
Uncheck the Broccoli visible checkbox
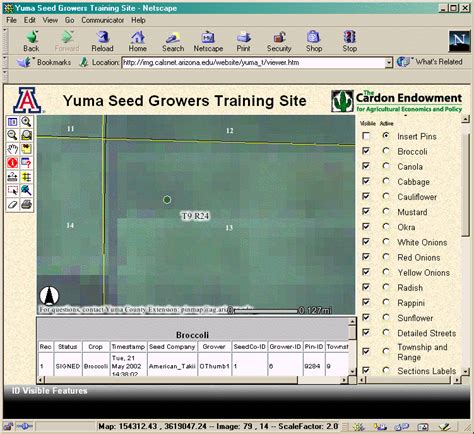366,151
